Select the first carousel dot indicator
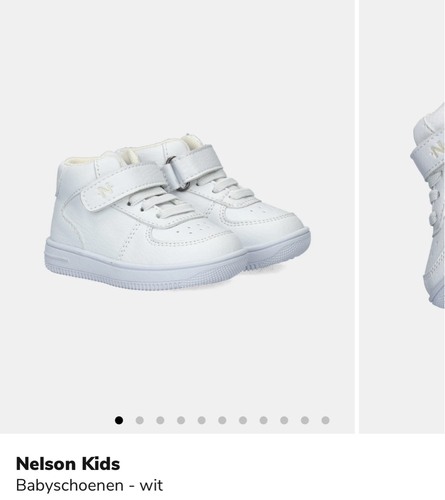 coord(119,420)
